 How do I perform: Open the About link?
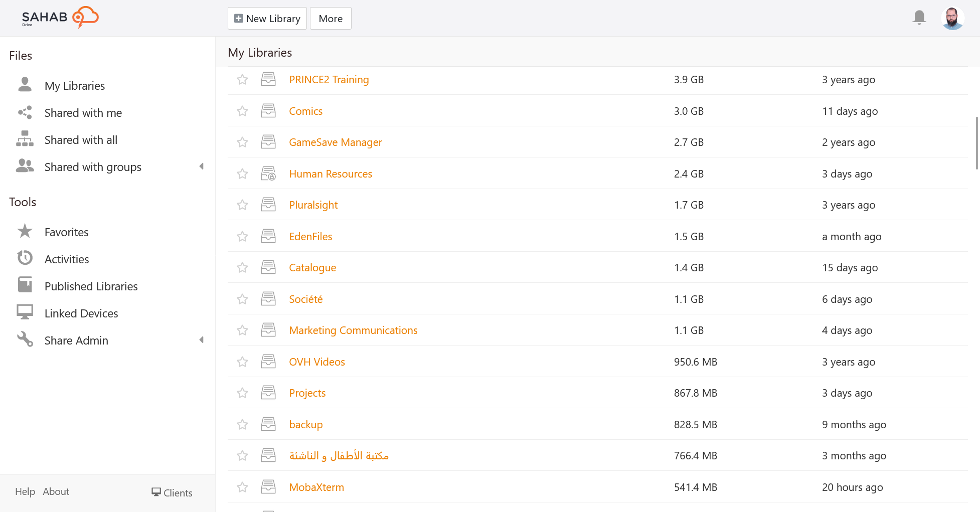(x=56, y=491)
